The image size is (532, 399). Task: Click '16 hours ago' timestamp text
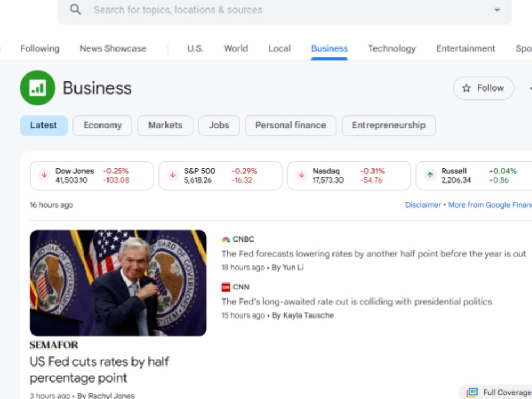coord(51,205)
